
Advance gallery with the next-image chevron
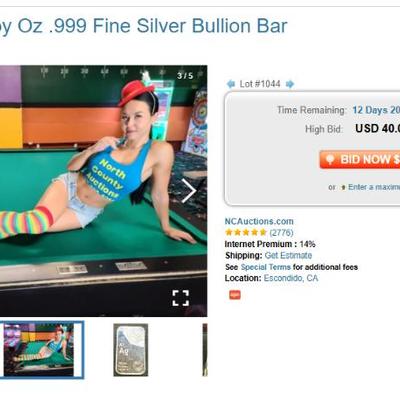pyautogui.click(x=189, y=191)
